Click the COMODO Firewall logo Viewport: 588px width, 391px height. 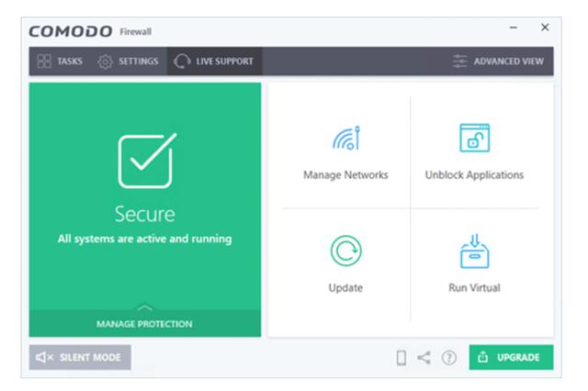point(90,31)
